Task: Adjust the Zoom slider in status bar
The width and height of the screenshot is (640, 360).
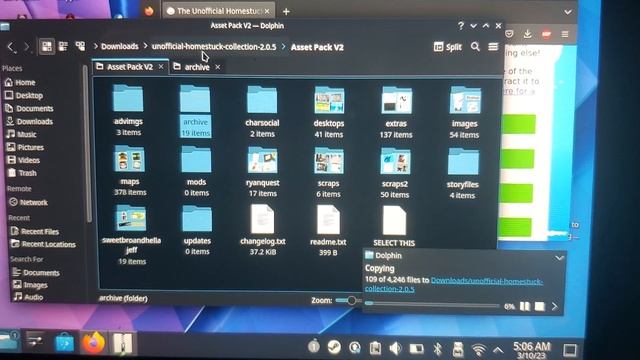Action: coord(351,301)
